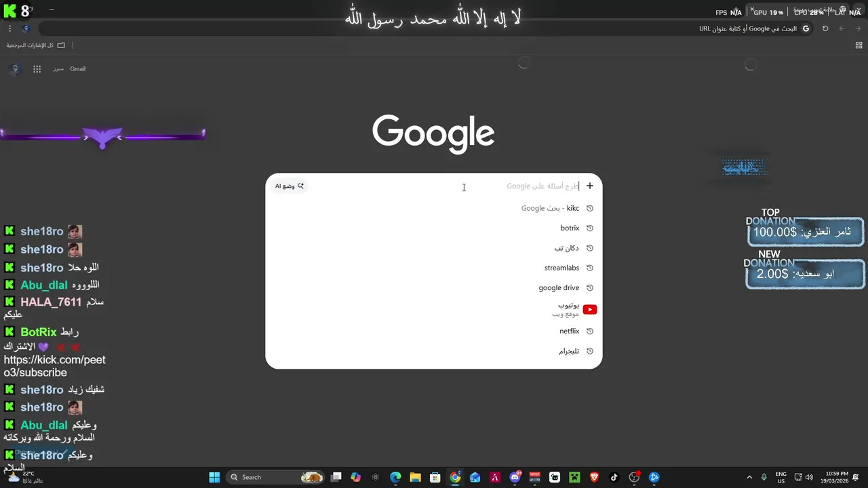
Task: Click the history clock icon beside botrix
Action: (x=590, y=228)
